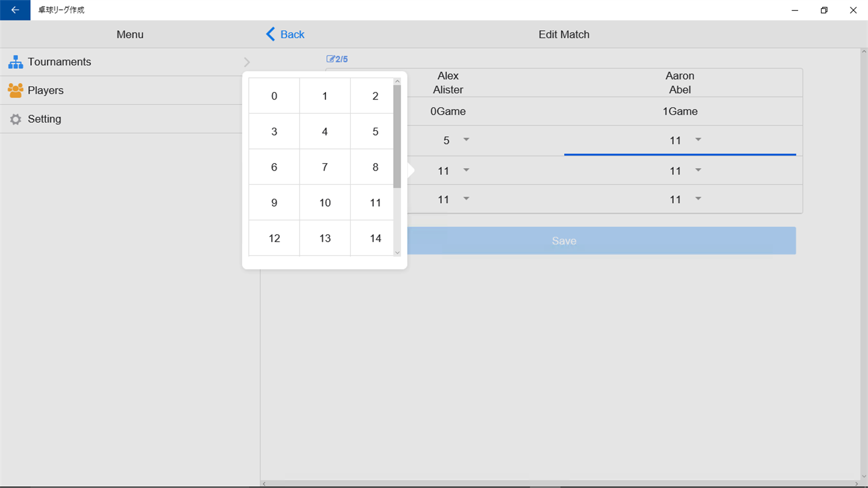Click the Save button

click(x=564, y=241)
